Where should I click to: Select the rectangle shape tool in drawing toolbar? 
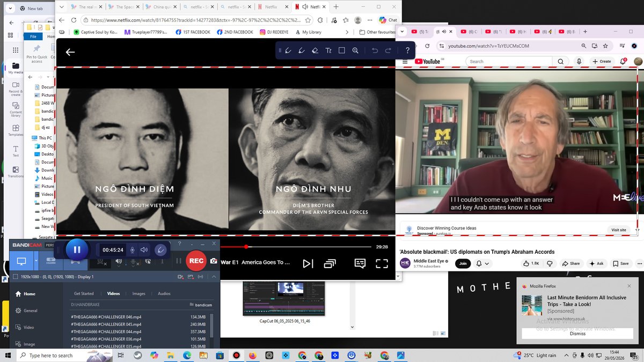(342, 50)
